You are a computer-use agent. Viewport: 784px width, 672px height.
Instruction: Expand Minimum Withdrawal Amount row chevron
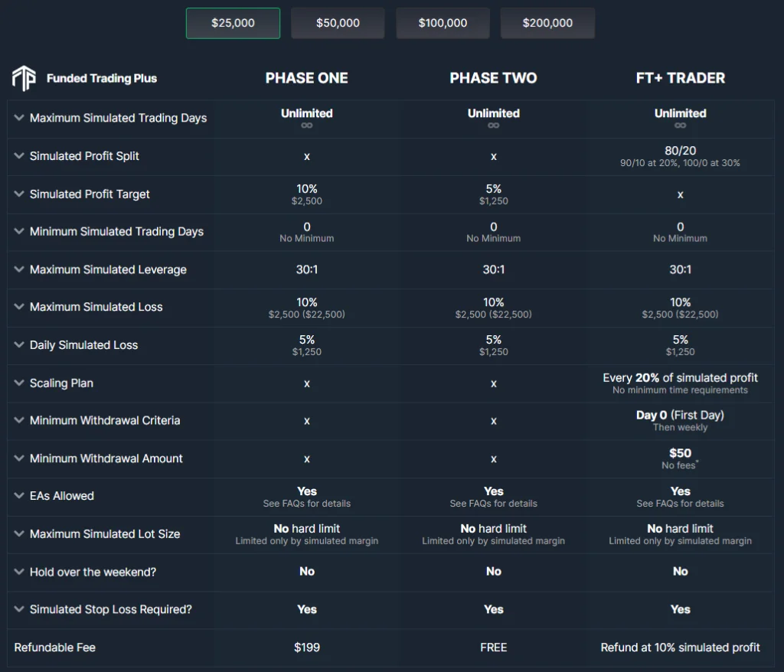point(19,458)
